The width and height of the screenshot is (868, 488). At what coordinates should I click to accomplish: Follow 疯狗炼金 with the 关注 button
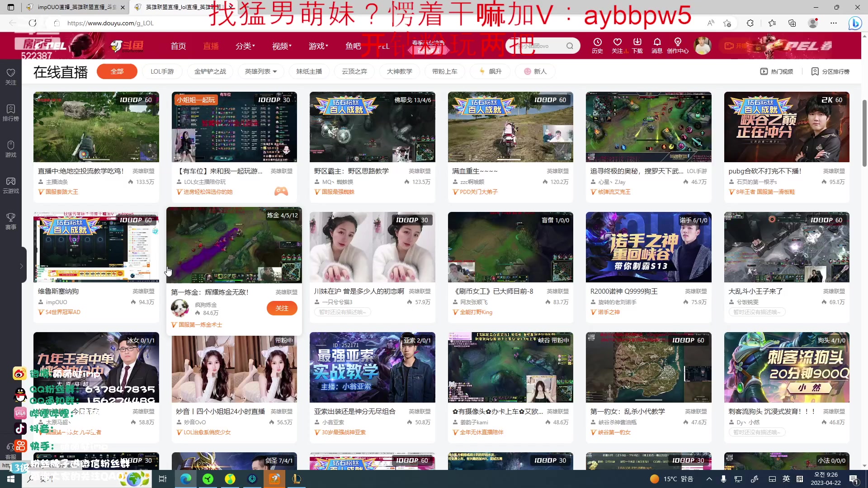point(282,308)
